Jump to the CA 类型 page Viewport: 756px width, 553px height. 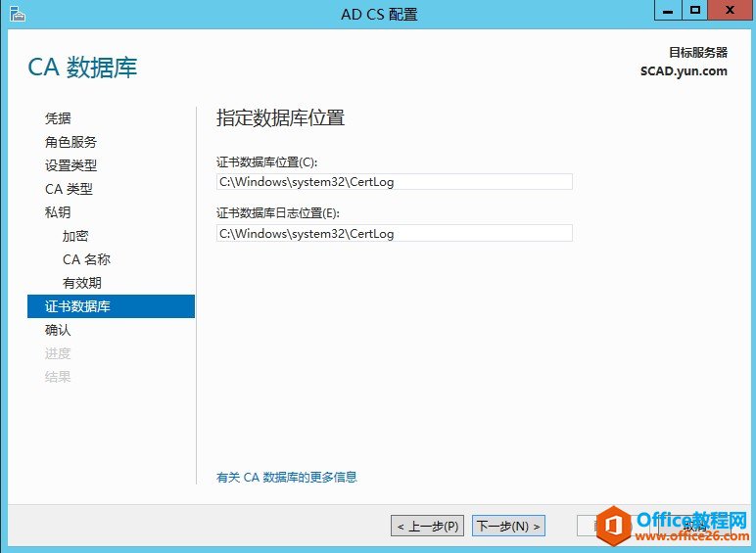click(69, 189)
